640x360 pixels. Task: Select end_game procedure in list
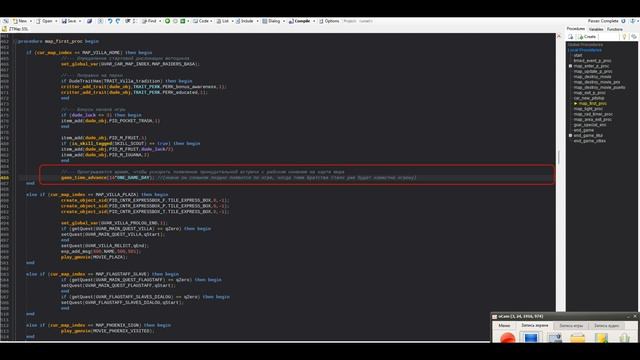pos(583,130)
